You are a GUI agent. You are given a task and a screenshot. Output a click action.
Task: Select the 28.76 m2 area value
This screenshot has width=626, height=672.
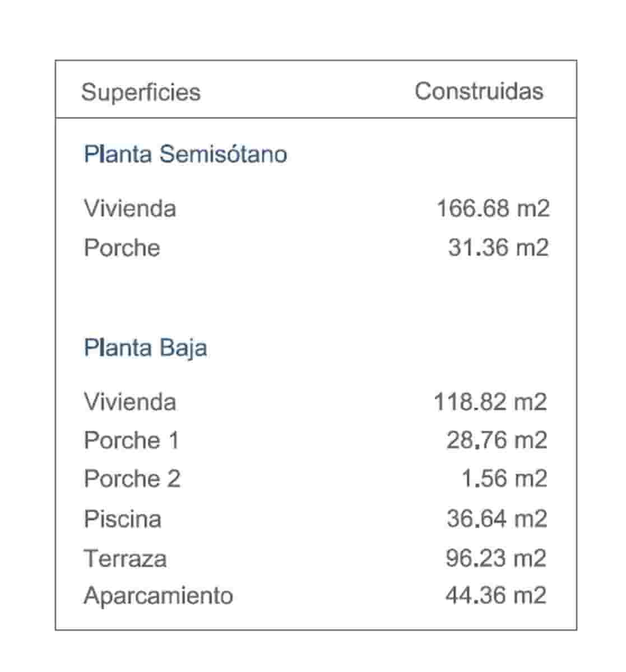point(497,440)
